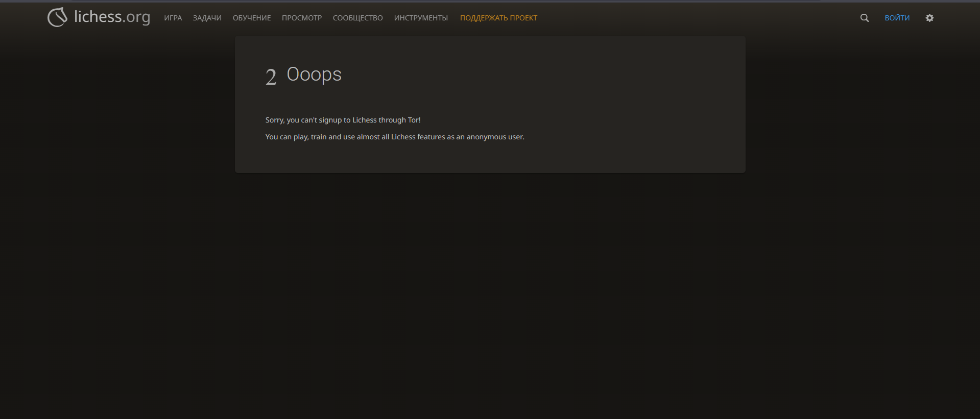Screen dimensions: 980x419
Task: Expand the ПРОСМОТР menu
Action: pos(302,18)
